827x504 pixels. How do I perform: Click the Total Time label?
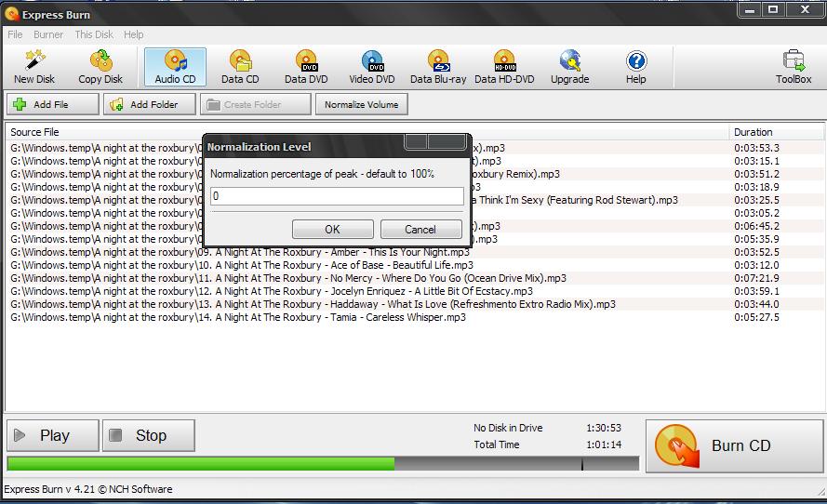(497, 444)
